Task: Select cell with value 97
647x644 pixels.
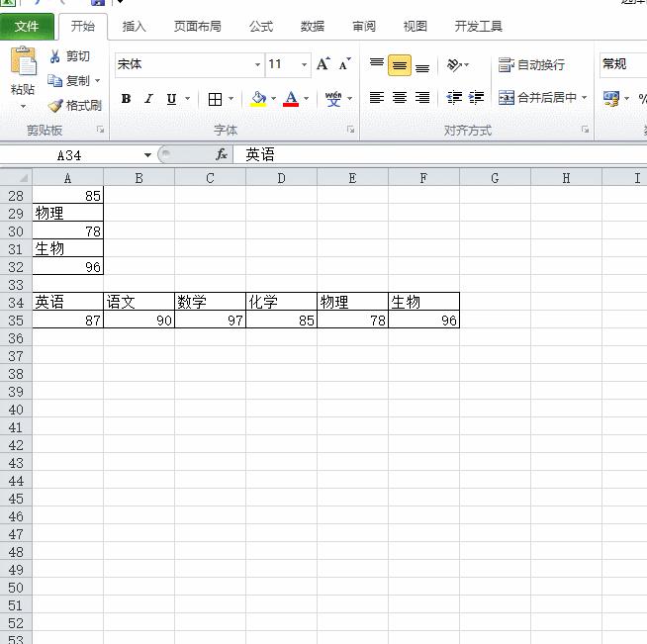Action: [x=210, y=320]
